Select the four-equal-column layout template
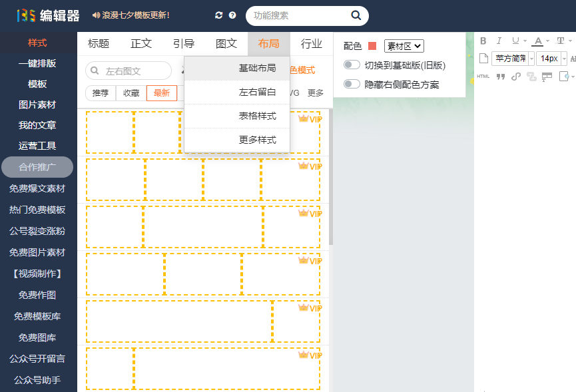This screenshot has height=392, width=576. tap(203, 180)
